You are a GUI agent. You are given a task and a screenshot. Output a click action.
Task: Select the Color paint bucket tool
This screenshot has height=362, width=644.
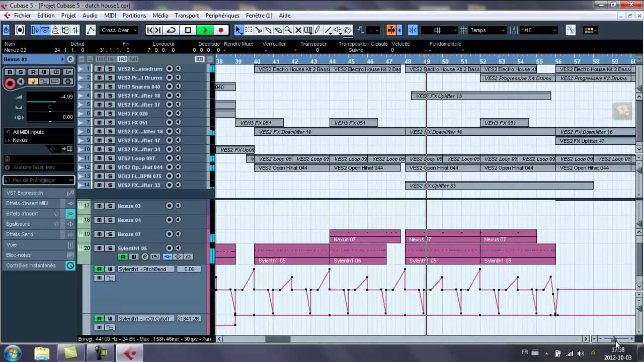348,30
